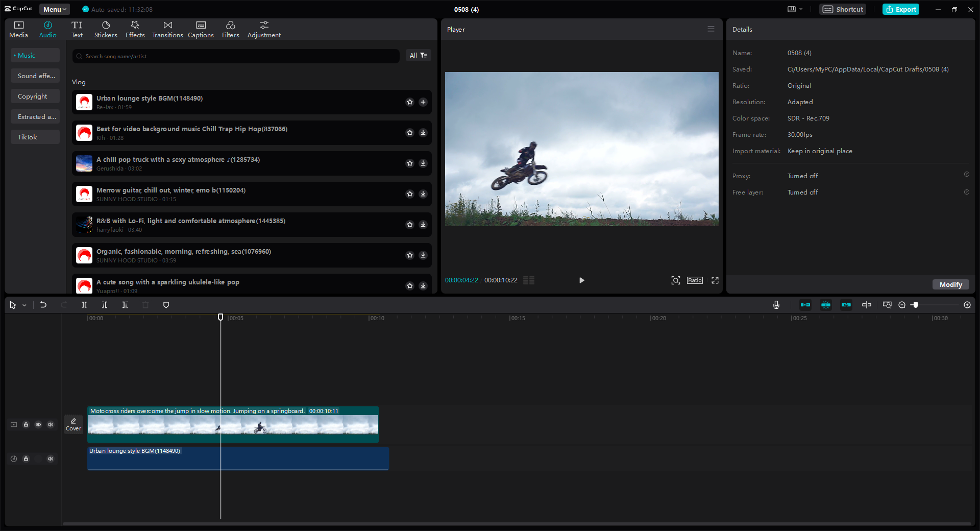
Task: Split the clip at the playhead
Action: click(84, 305)
